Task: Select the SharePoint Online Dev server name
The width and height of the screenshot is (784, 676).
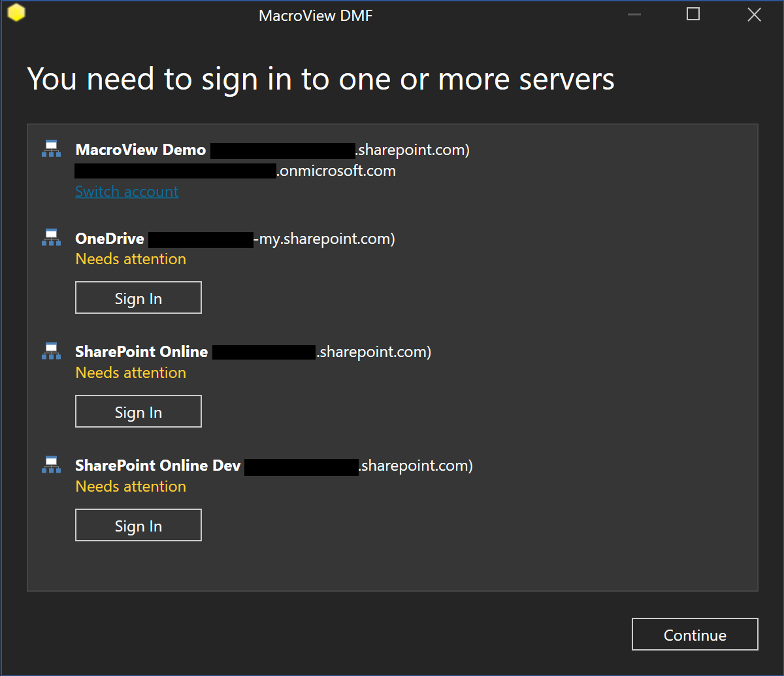Action: pos(158,466)
